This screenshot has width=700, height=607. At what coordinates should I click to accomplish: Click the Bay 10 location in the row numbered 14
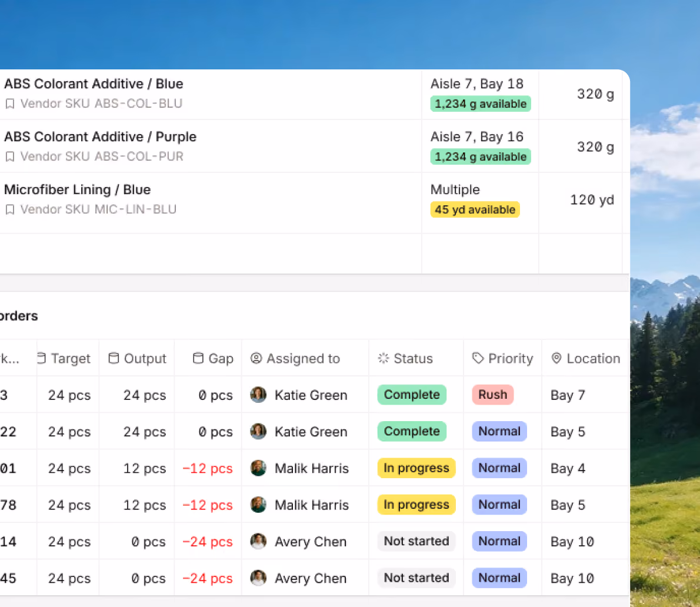point(572,541)
